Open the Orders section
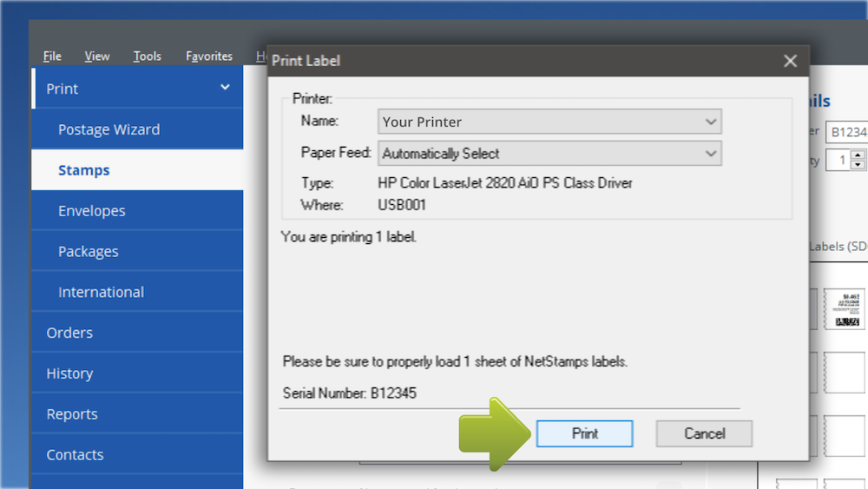 (x=69, y=333)
